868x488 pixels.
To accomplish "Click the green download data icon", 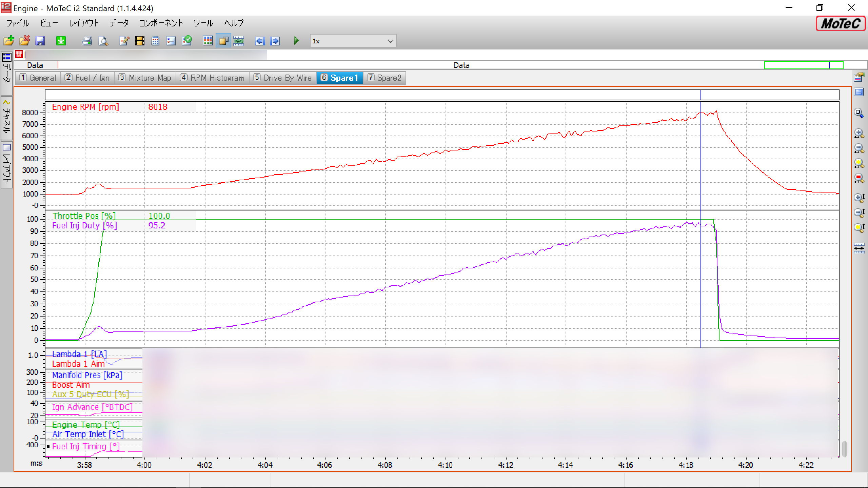I will click(x=61, y=41).
